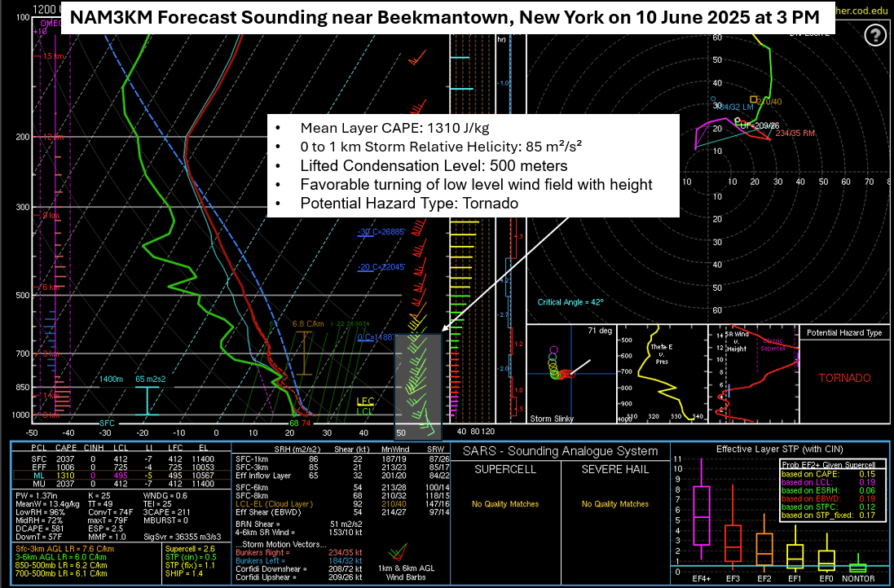Click the magenta EF4+ box plot

(701, 515)
